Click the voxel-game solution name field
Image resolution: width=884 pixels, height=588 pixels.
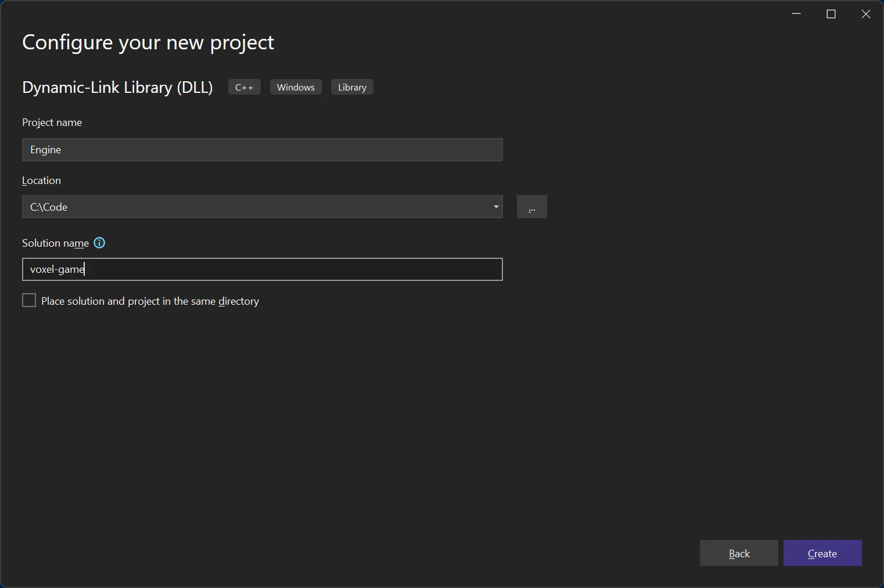tap(261, 269)
